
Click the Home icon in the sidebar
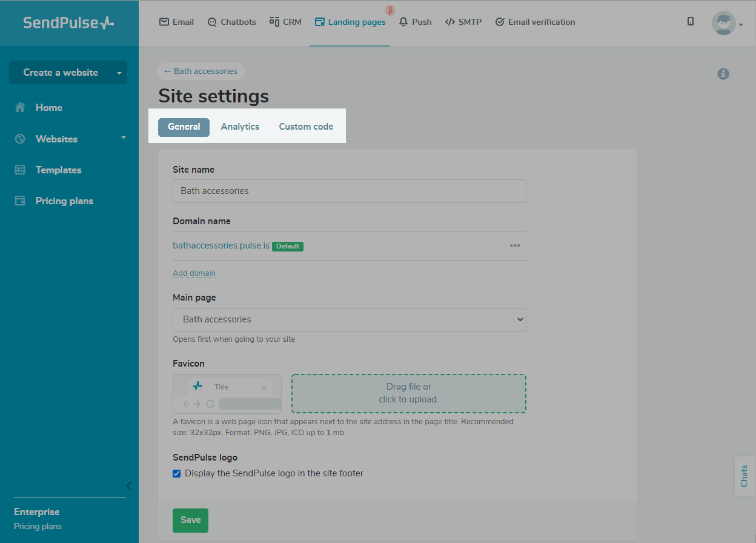point(20,107)
